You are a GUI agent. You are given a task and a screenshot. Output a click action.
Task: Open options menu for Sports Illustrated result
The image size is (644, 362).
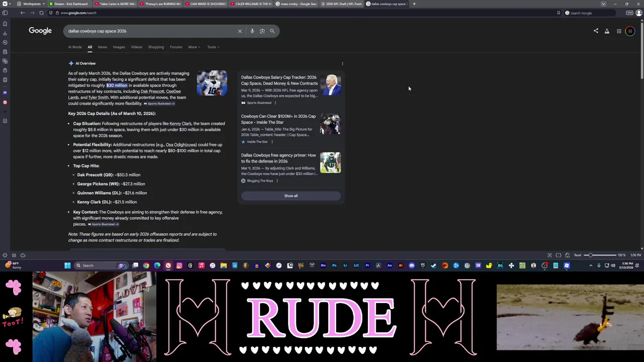tap(275, 103)
